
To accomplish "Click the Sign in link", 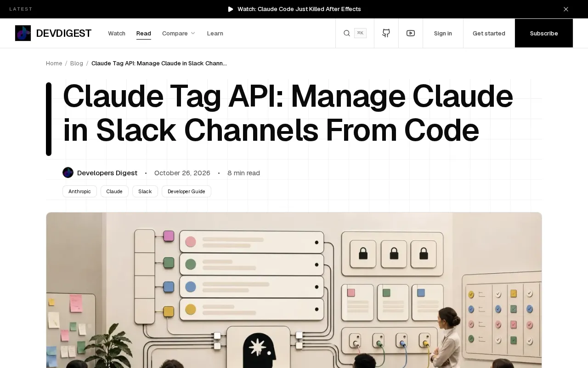I will click(443, 33).
